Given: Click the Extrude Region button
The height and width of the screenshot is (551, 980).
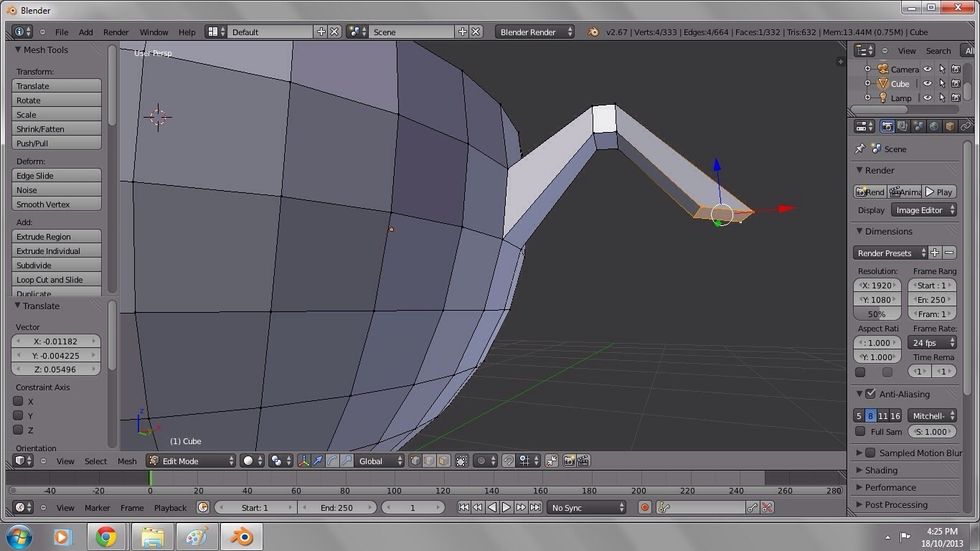Looking at the screenshot, I should click(x=57, y=237).
